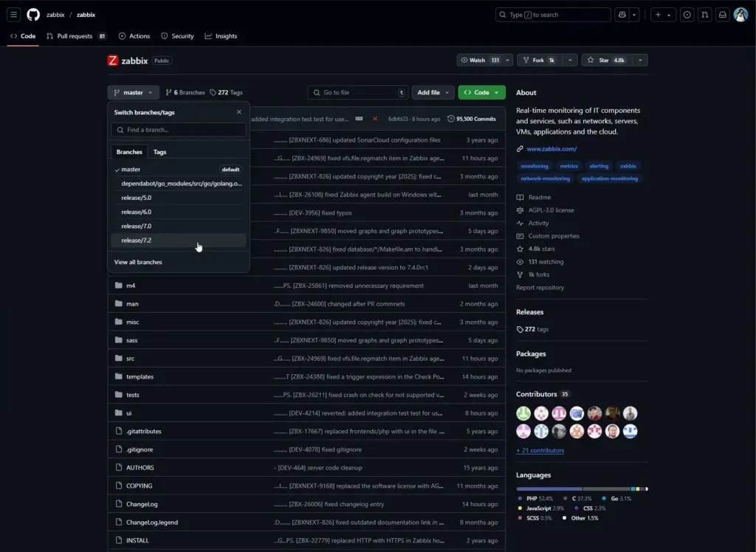756x552 pixels.
Task: Expand the Watch options dropdown arrow
Action: tap(507, 61)
